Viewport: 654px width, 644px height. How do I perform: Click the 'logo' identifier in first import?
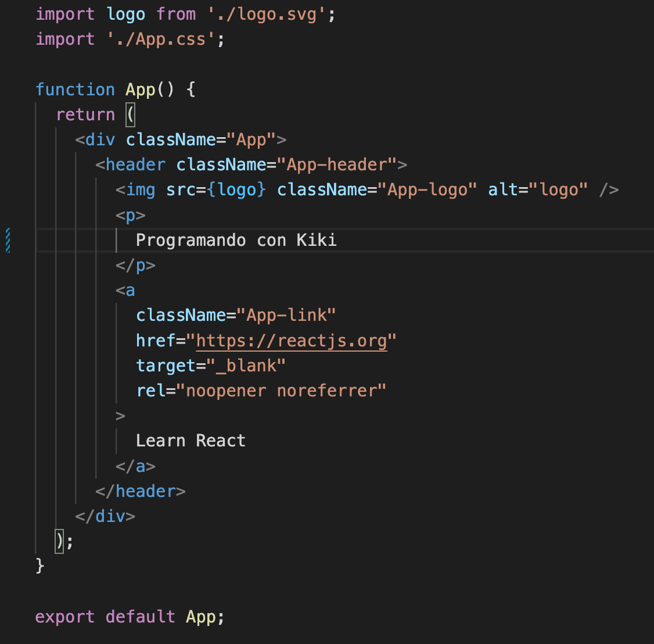(125, 15)
